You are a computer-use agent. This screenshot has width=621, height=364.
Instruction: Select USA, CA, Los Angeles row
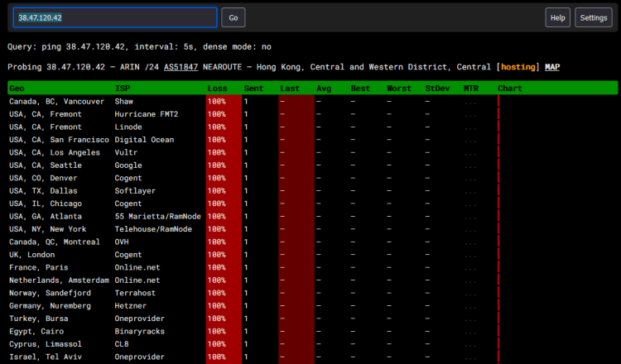[312, 152]
